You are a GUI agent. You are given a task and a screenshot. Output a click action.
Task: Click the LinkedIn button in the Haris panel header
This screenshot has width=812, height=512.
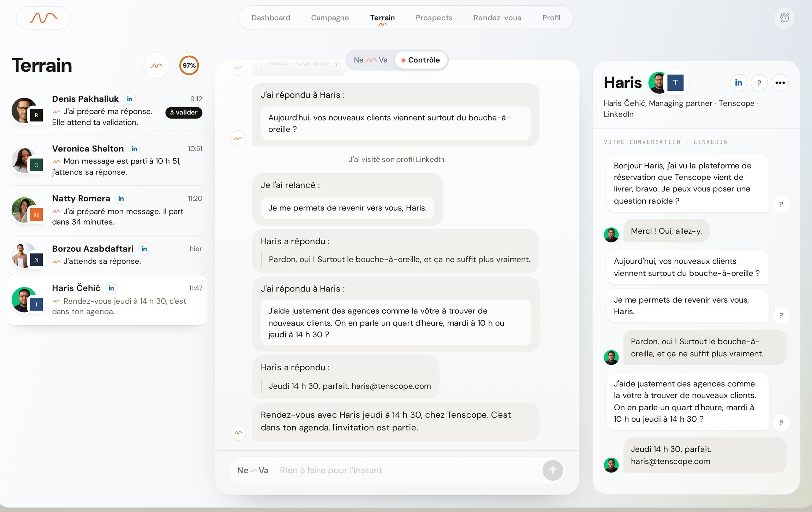739,83
